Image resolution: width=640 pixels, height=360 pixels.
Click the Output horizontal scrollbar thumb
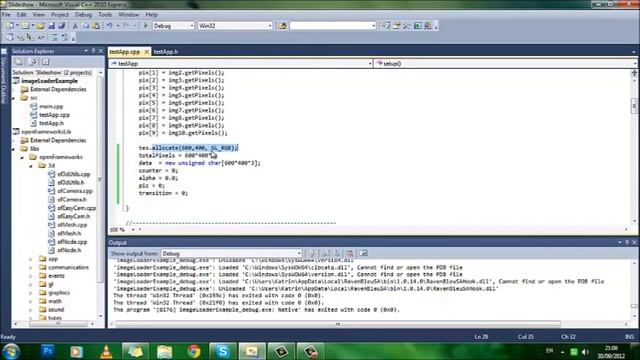pyautogui.click(x=338, y=324)
